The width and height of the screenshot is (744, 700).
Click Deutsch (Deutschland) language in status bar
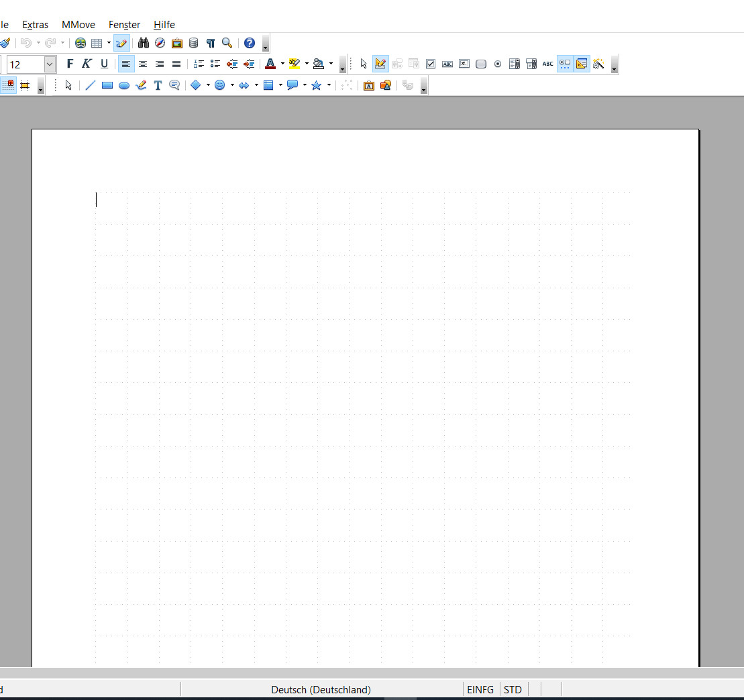point(321,689)
